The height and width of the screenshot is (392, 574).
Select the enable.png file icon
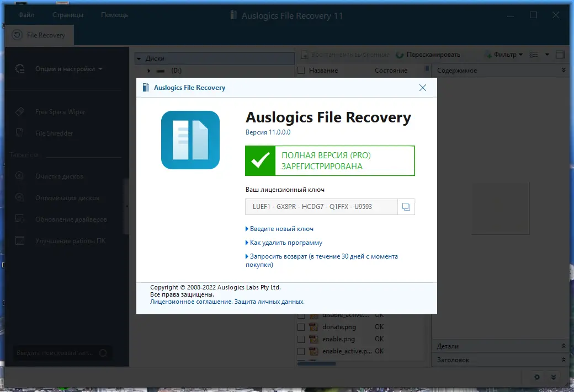pos(313,339)
